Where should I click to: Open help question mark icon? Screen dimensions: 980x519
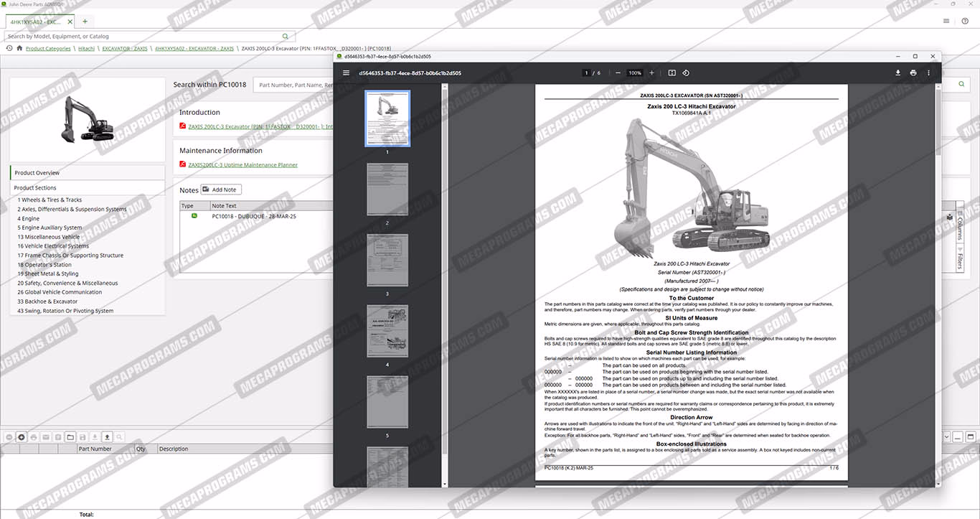pyautogui.click(x=965, y=22)
